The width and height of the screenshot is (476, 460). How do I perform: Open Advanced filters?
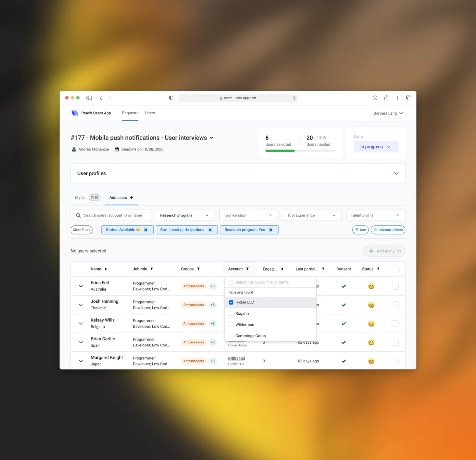[x=388, y=230]
